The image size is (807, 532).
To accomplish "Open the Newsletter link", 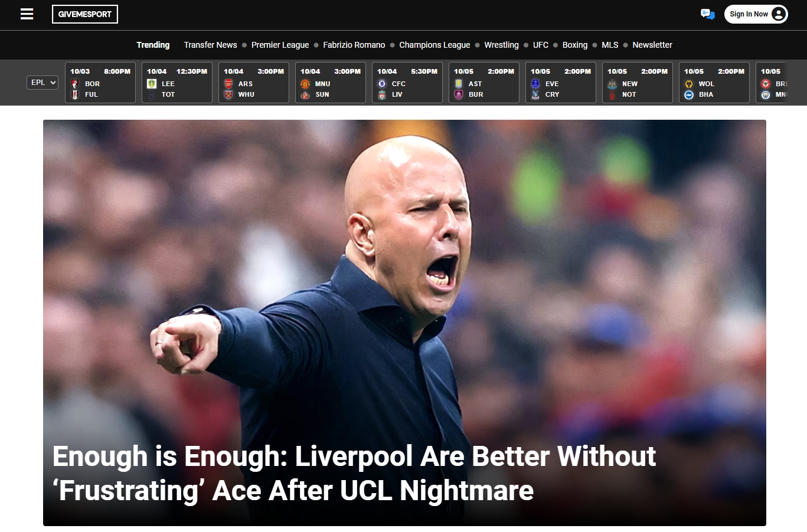I will point(652,45).
